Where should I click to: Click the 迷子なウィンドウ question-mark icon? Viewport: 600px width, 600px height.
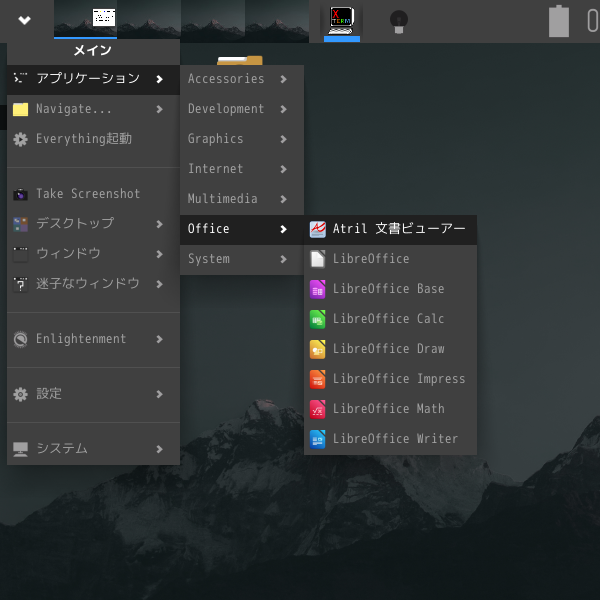coord(20,284)
